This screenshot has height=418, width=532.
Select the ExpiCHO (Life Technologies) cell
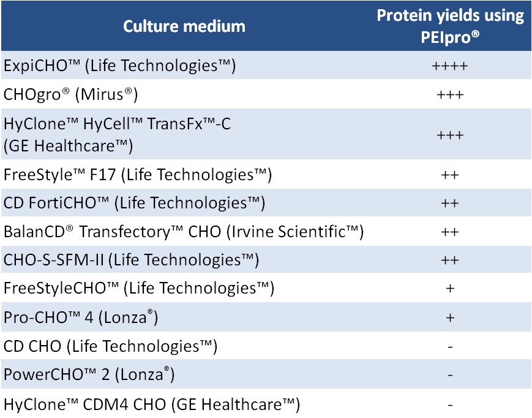(x=120, y=66)
